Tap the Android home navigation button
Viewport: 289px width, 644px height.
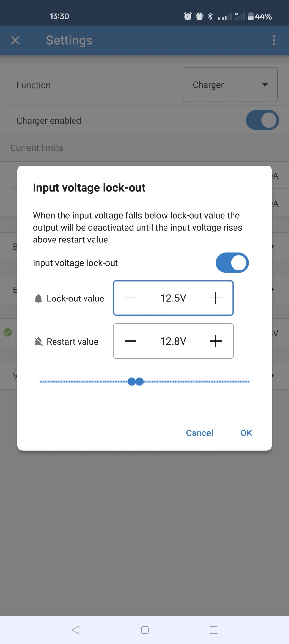[145, 630]
